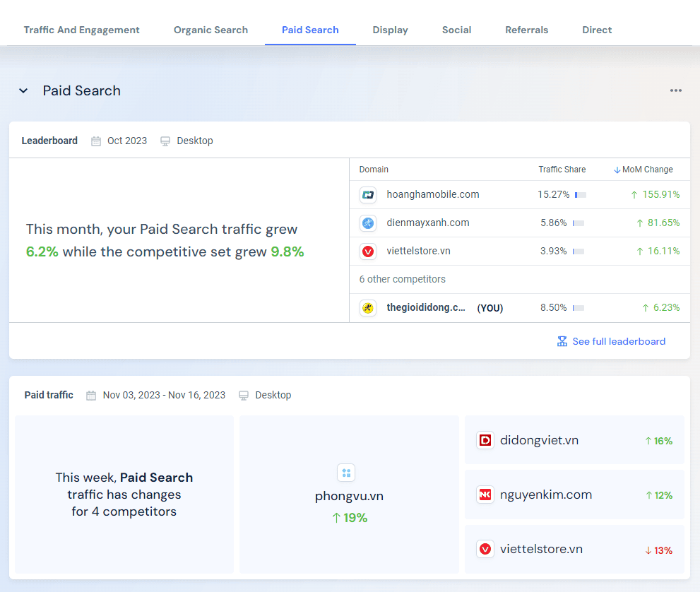The width and height of the screenshot is (700, 592).
Task: Go to the Direct tab
Action: pos(597,30)
